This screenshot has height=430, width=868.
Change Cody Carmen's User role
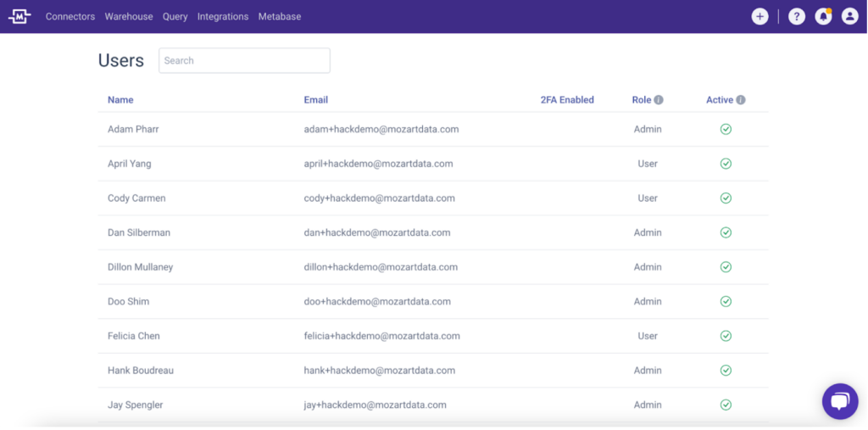click(648, 198)
